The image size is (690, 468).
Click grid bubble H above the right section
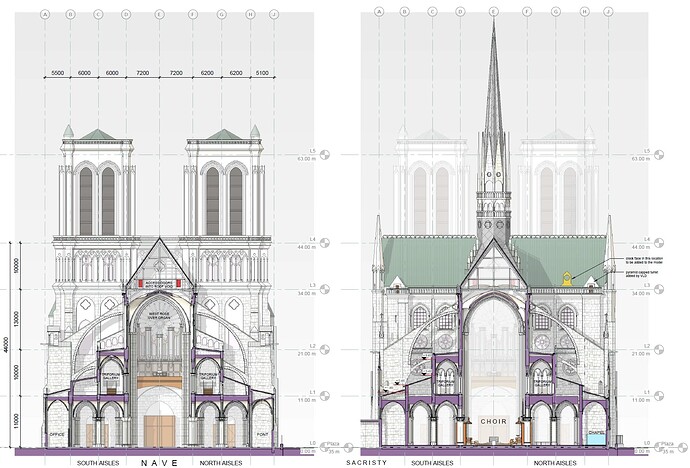(x=585, y=12)
